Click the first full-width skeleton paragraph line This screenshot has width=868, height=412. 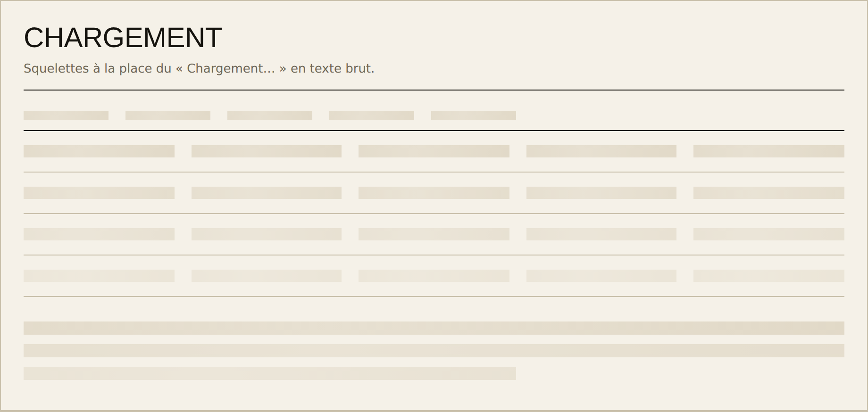[x=434, y=328]
